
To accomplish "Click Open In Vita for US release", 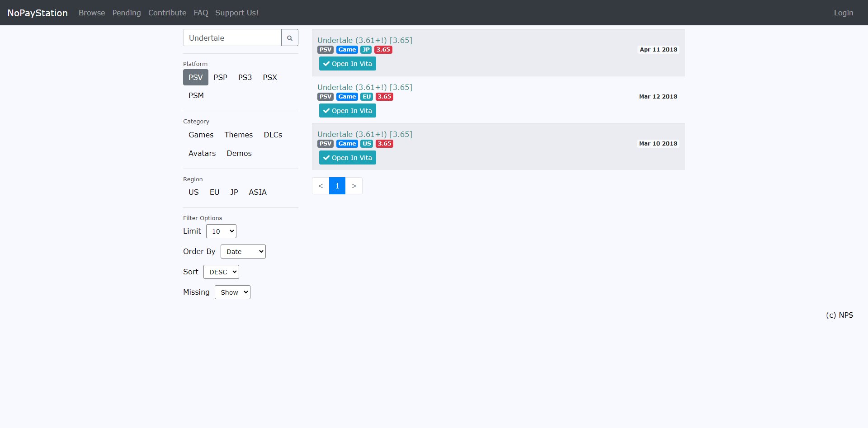I will (x=348, y=158).
